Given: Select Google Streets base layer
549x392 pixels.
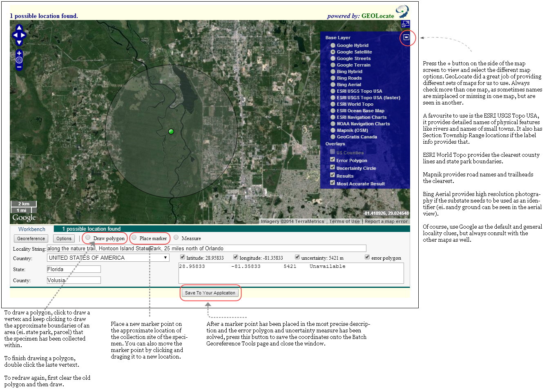Looking at the screenshot, I should tap(333, 58).
